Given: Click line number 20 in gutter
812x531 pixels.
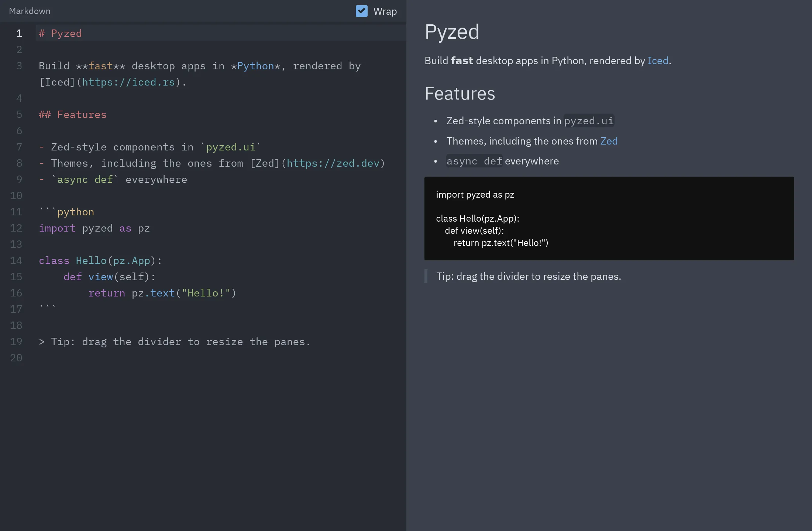Looking at the screenshot, I should pos(16,358).
